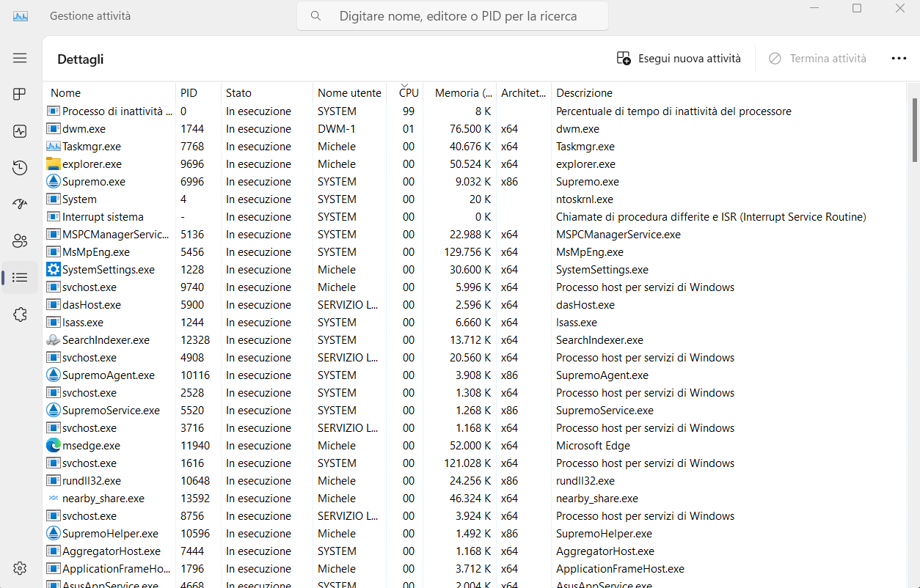This screenshot has width=920, height=588.
Task: Click the DWM-1 user name cell
Action: pos(337,128)
